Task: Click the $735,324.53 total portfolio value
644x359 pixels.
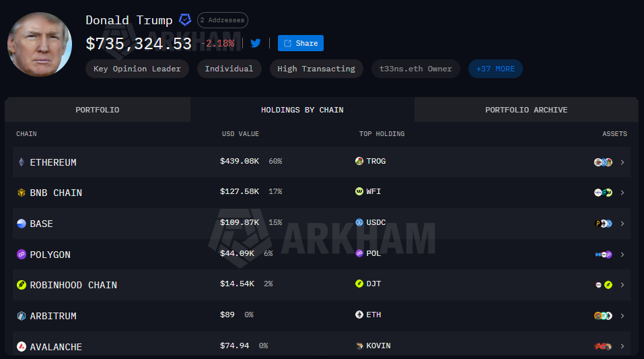Action: pyautogui.click(x=139, y=44)
